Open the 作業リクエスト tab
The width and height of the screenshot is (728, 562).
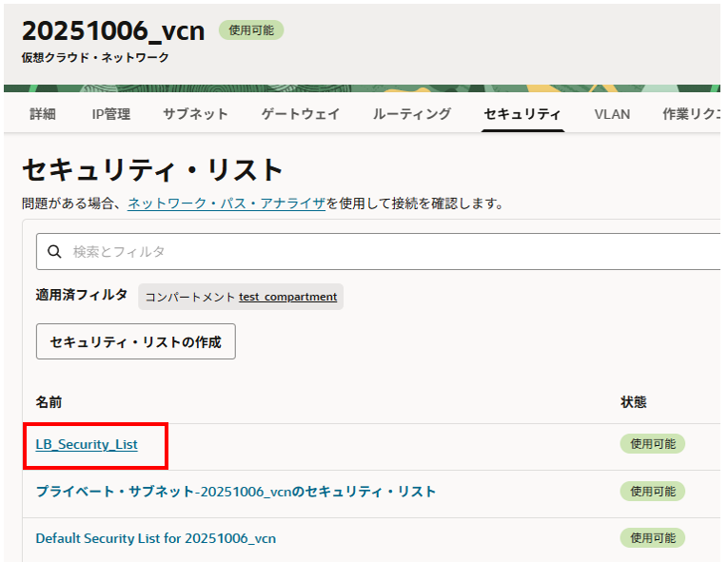[690, 114]
